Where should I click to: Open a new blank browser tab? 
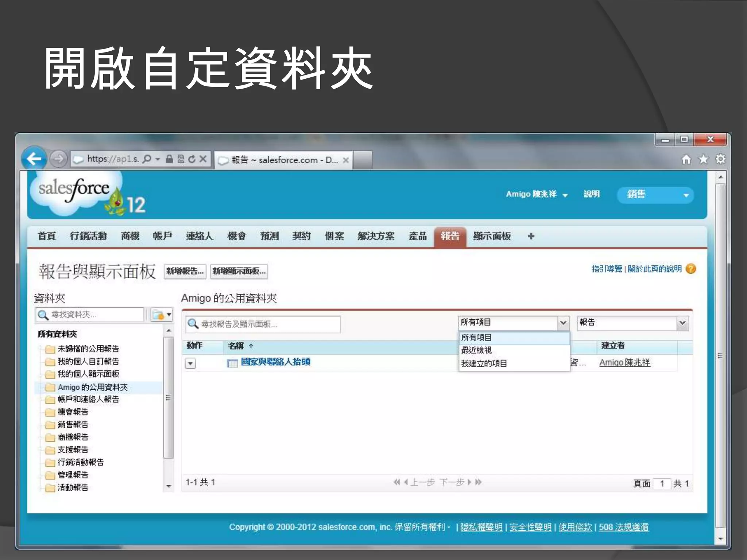[x=363, y=160]
